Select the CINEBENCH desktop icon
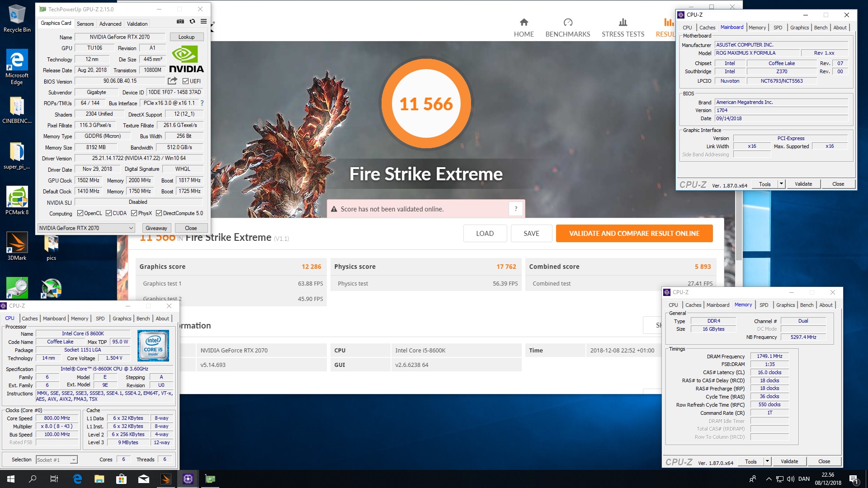 [x=17, y=110]
